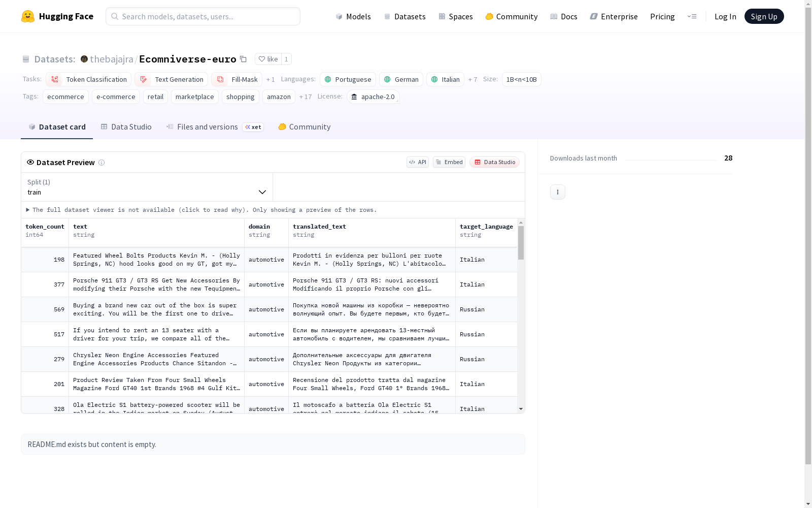Image resolution: width=812 pixels, height=508 pixels.
Task: Go to Datasets in top navigation
Action: point(404,16)
